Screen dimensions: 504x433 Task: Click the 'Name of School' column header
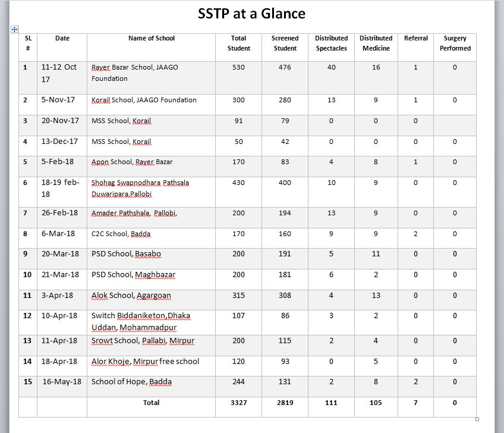click(x=152, y=38)
